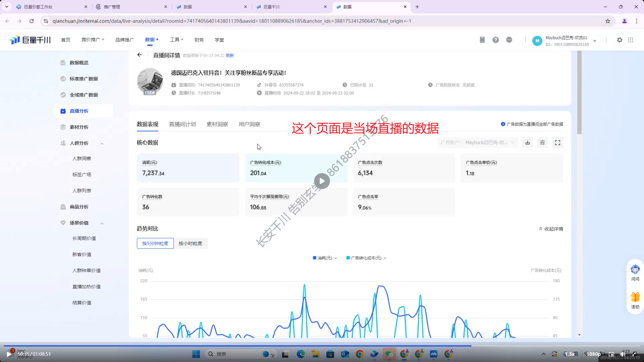
Task: Collapse the 人群分析 sidebar group
Action: click(102, 144)
